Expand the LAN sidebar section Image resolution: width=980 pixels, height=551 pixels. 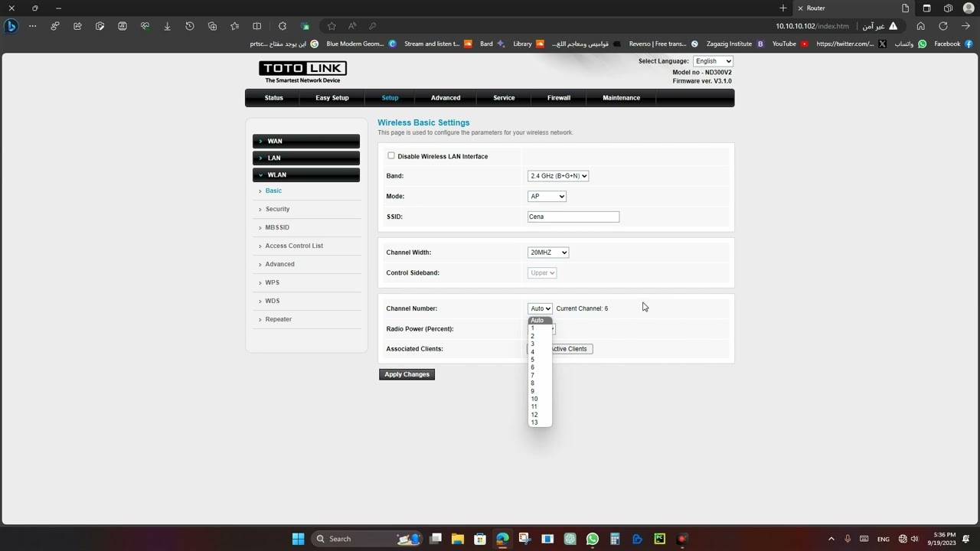coord(306,158)
